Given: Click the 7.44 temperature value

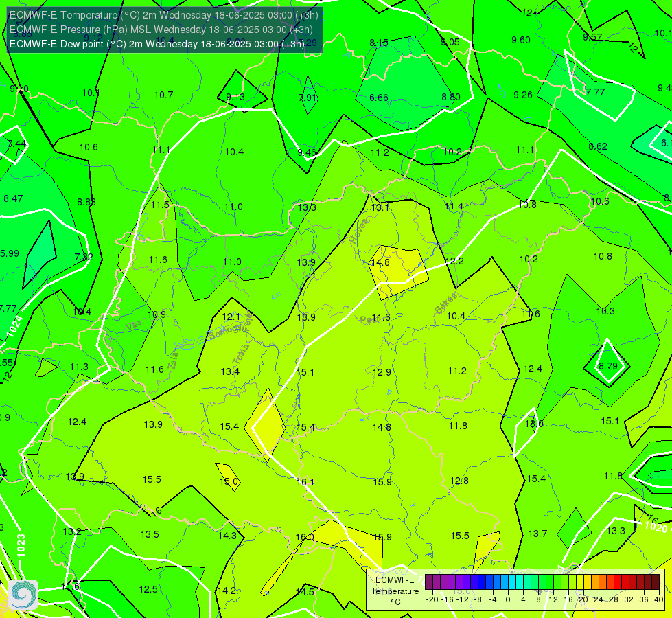Looking at the screenshot, I should 16,144.
